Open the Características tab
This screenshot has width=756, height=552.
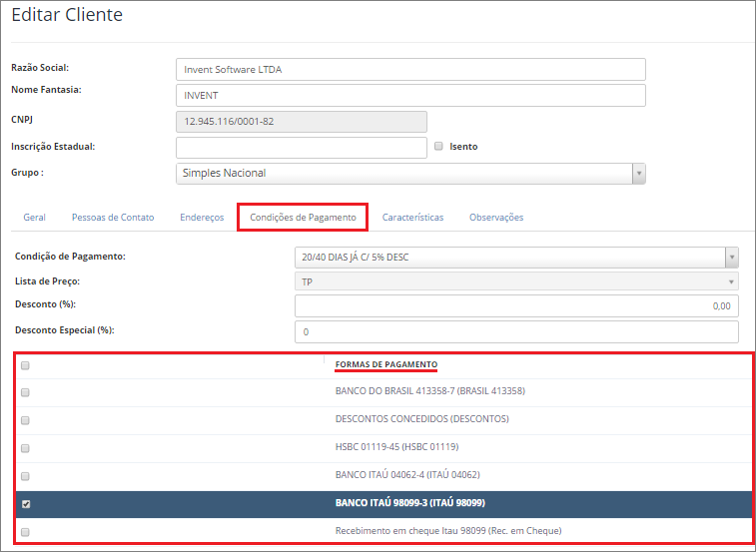(x=412, y=218)
